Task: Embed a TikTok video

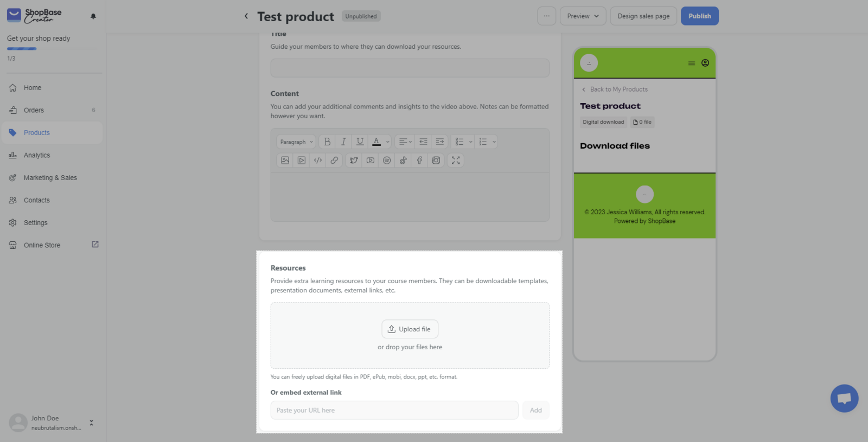Action: [403, 161]
